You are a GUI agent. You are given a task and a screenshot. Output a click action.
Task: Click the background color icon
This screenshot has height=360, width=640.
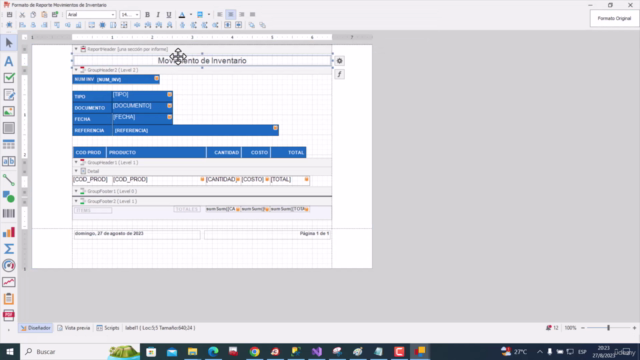(x=200, y=15)
